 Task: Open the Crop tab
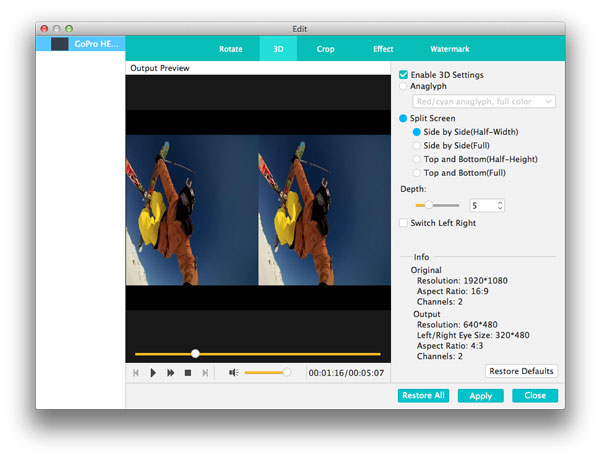coord(325,49)
